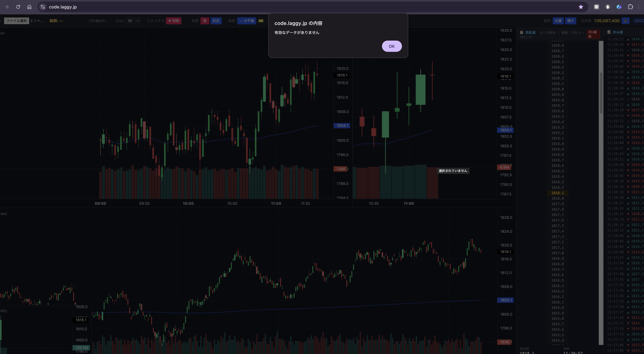Go to the browser home page icon
This screenshot has height=354, width=644.
29,7
